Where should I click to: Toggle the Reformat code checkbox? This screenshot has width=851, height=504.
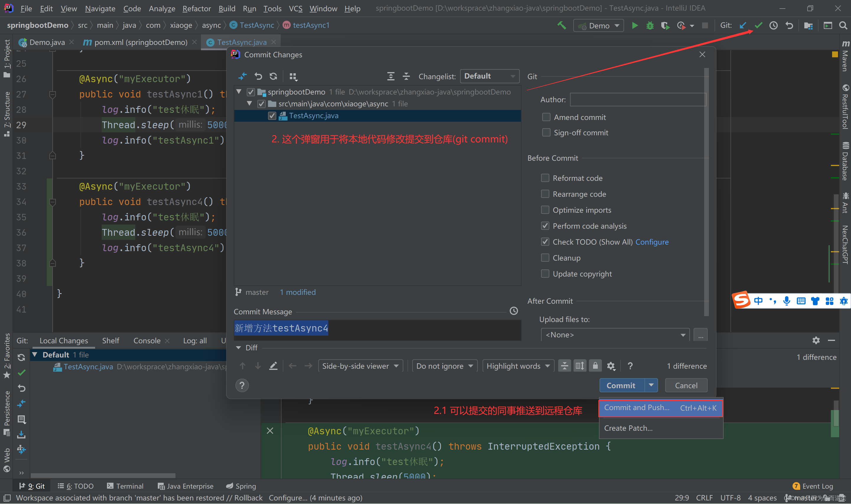[x=545, y=178]
